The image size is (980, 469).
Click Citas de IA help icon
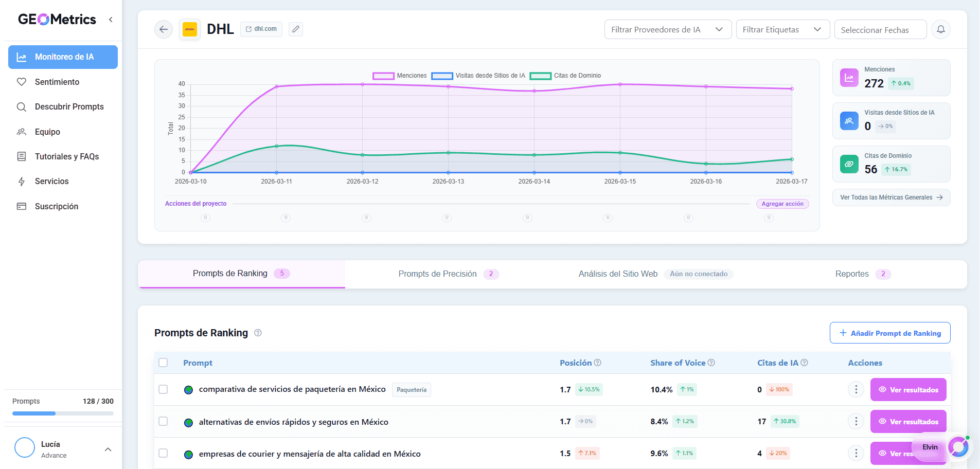click(804, 363)
